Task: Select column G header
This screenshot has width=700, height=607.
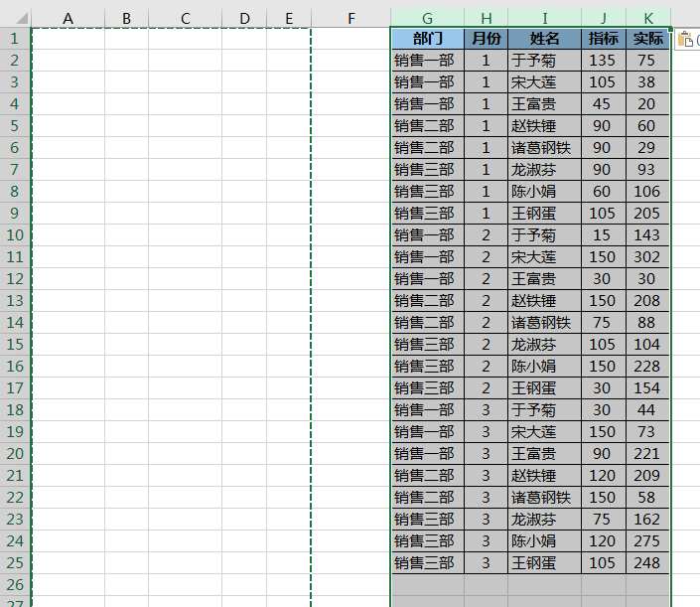Action: pos(428,18)
